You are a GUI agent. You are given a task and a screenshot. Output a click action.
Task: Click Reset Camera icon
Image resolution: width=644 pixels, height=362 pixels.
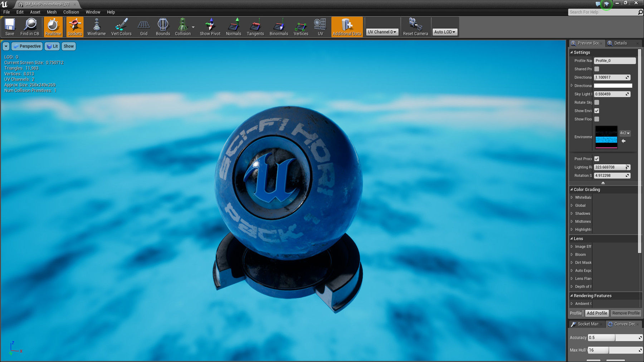click(x=415, y=27)
